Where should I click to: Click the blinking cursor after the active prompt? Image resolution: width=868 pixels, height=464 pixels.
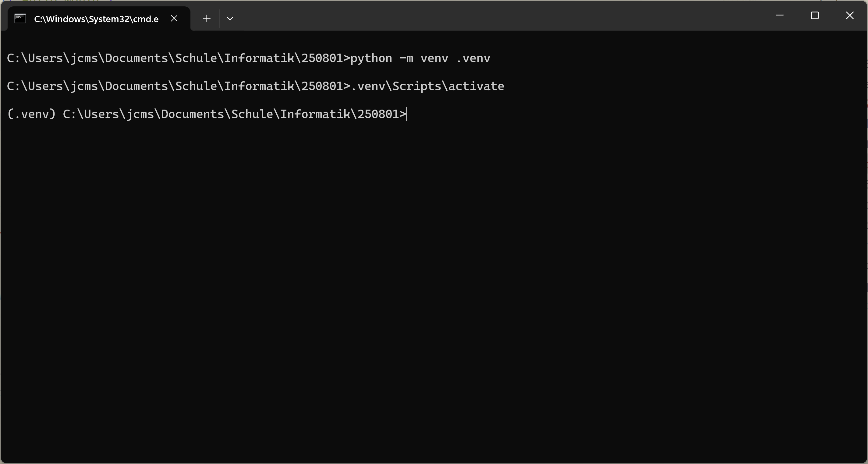[407, 114]
